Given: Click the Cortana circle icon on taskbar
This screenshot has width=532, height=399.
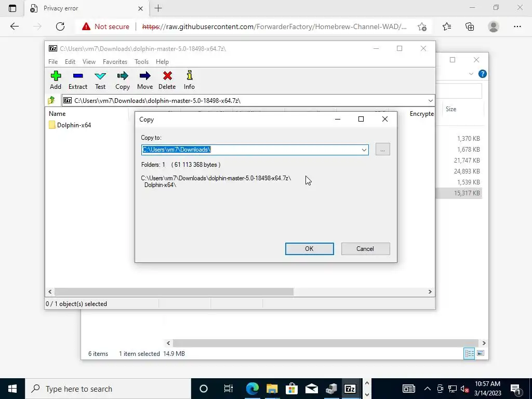Looking at the screenshot, I should [x=203, y=389].
